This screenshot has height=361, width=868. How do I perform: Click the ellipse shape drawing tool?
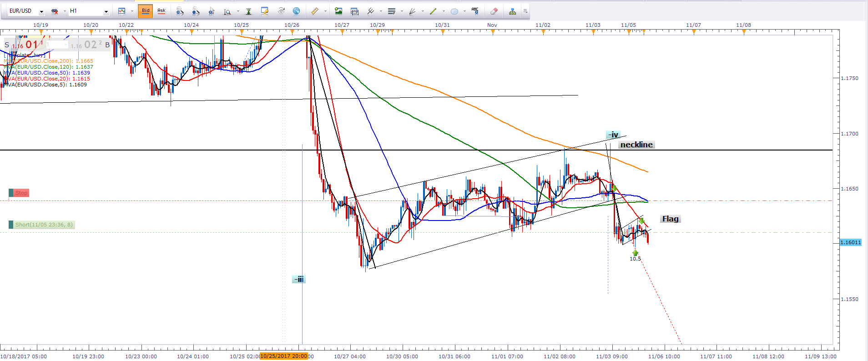[454, 11]
